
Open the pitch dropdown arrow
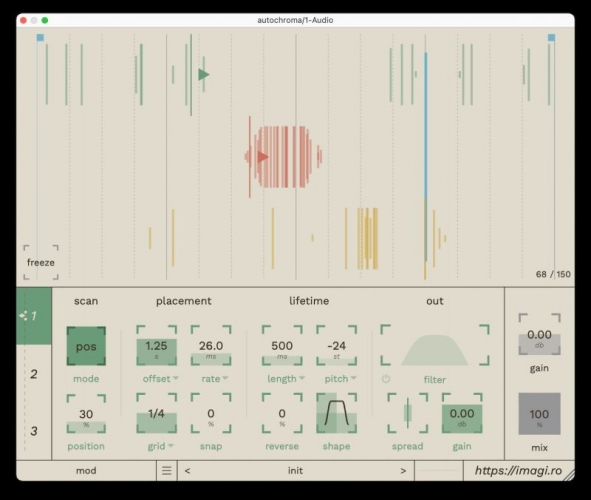[x=353, y=378]
